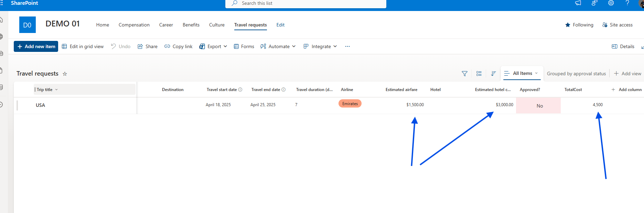Open the All Items view dropdown
The image size is (644, 213).
click(522, 73)
